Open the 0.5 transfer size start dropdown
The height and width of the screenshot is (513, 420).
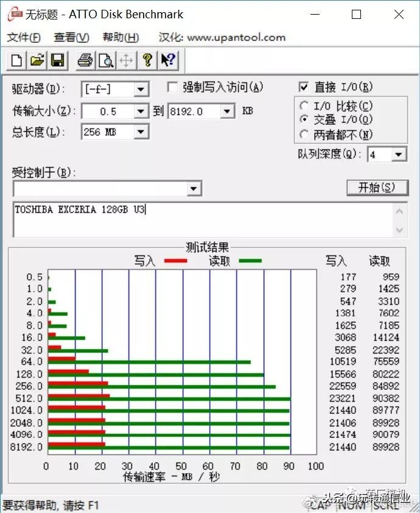141,111
